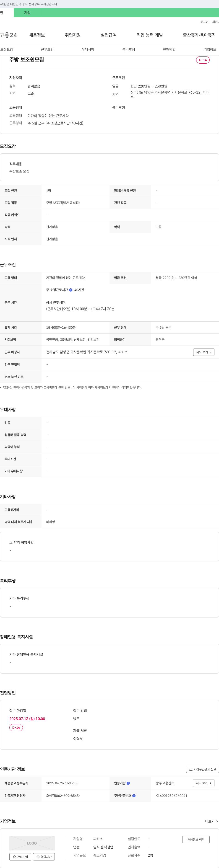The width and height of the screenshot is (219, 868).
Task: Open the 실업급여 menu
Action: [109, 35]
